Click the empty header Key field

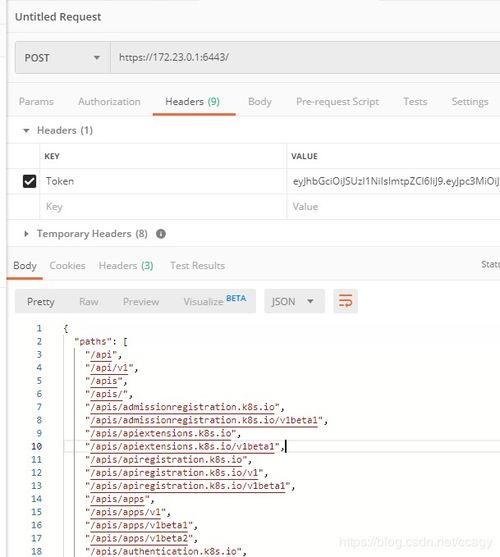(x=163, y=207)
